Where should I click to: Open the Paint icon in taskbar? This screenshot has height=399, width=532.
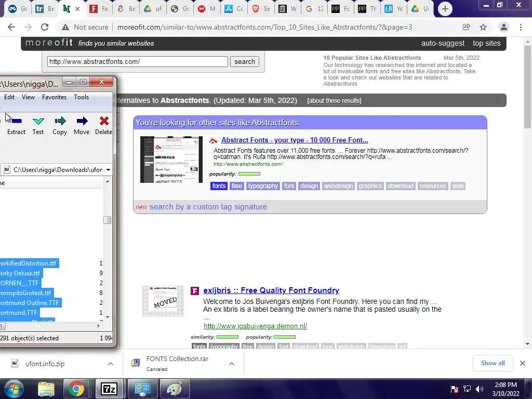[x=175, y=389]
